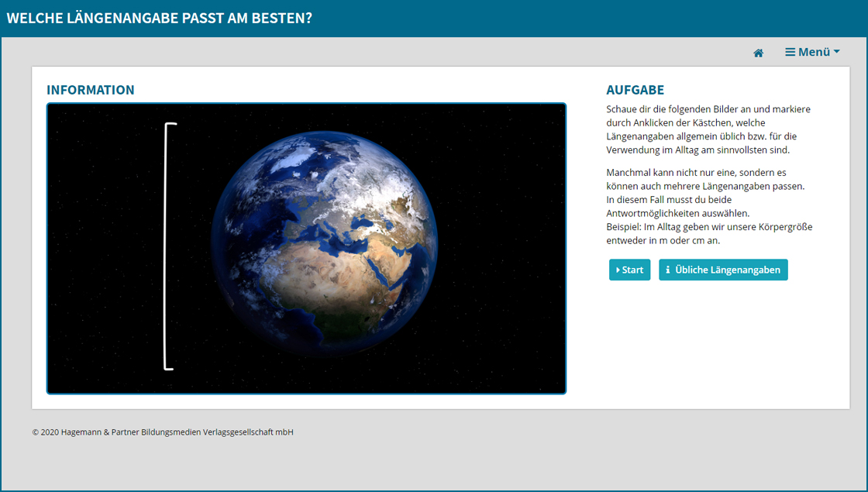The image size is (868, 492).
Task: Select the page title 'Welche Längenangabe passt am besten?'
Action: pos(160,18)
